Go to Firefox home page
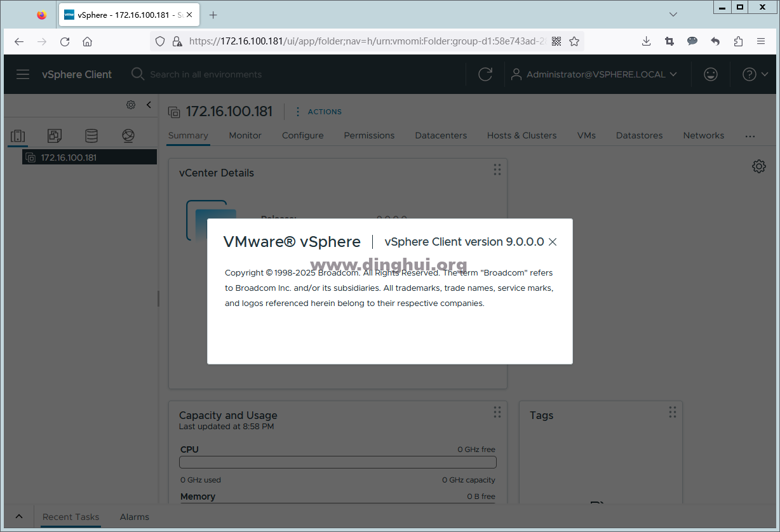This screenshot has height=532, width=780. (x=88, y=41)
